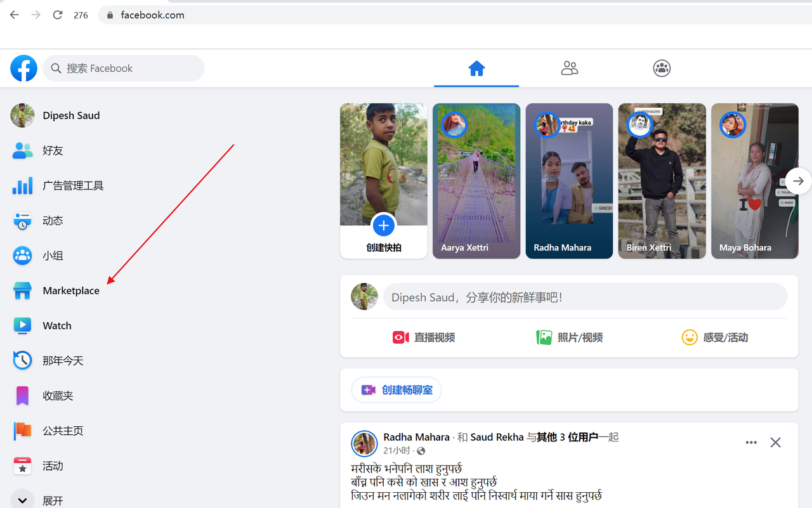
Task: Click 直播视频 live video button
Action: click(x=423, y=337)
